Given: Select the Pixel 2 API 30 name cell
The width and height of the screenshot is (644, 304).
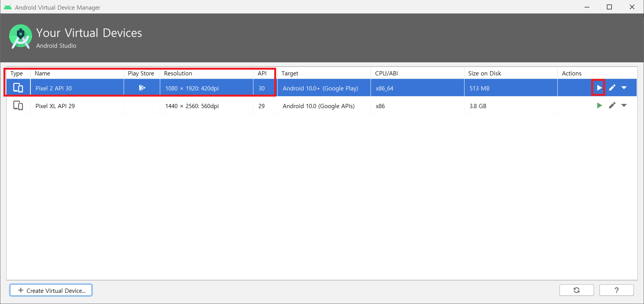Looking at the screenshot, I should 77,88.
